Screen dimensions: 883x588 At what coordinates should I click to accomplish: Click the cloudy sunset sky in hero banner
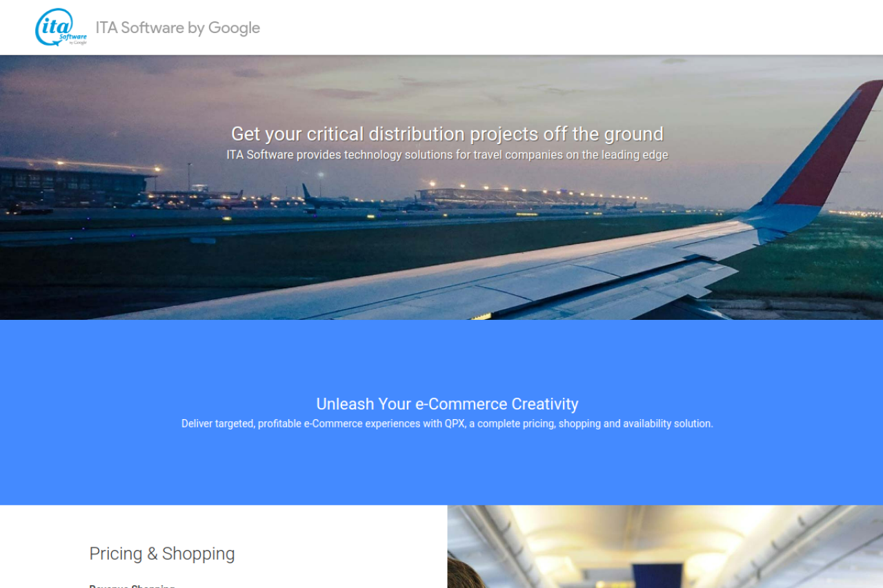(x=345, y=90)
